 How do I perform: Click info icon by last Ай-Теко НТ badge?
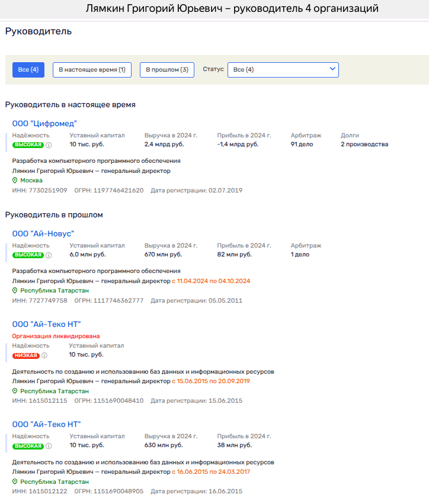coord(49,446)
